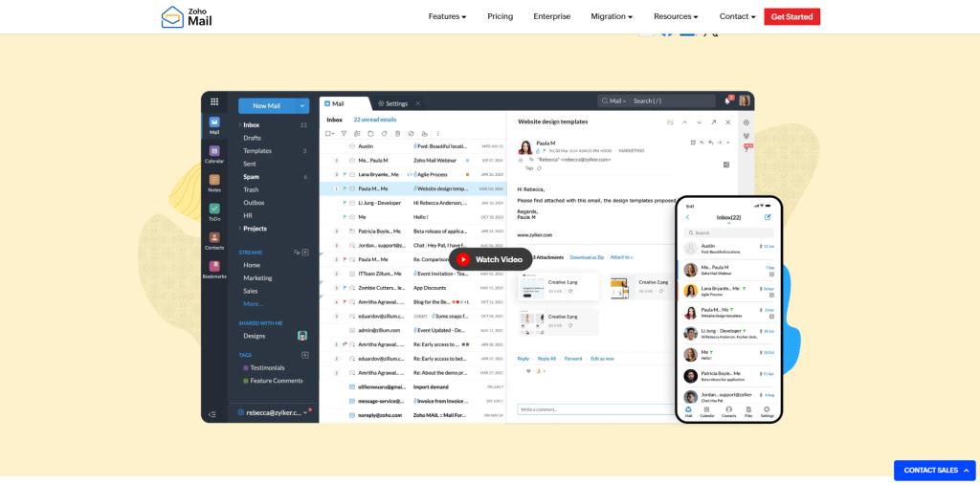
Task: Open the three-dot more options in mail toolbar
Action: pyautogui.click(x=437, y=133)
